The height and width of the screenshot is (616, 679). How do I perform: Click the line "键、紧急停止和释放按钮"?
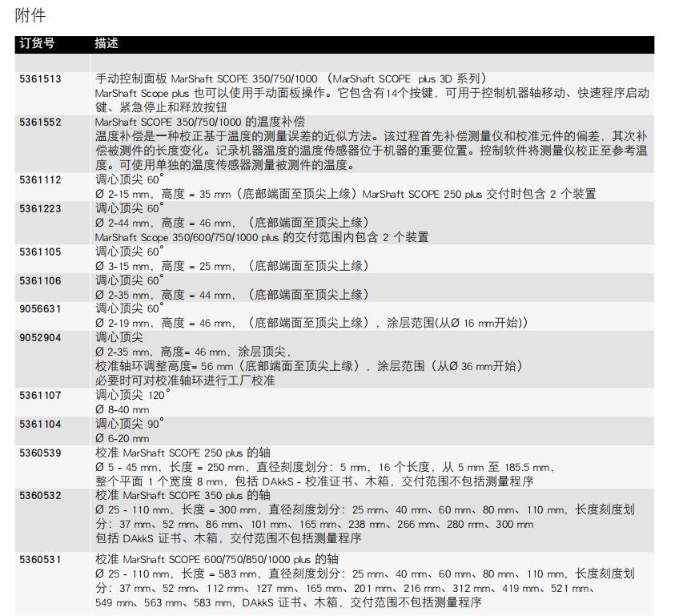point(161,107)
